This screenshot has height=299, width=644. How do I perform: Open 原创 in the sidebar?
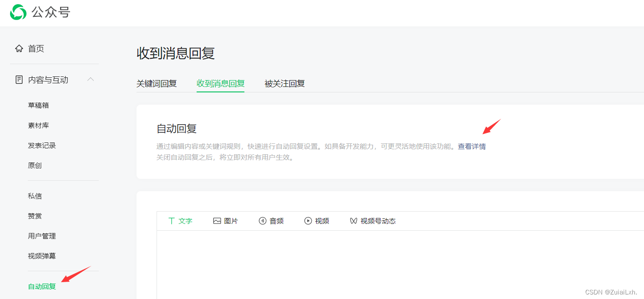35,165
